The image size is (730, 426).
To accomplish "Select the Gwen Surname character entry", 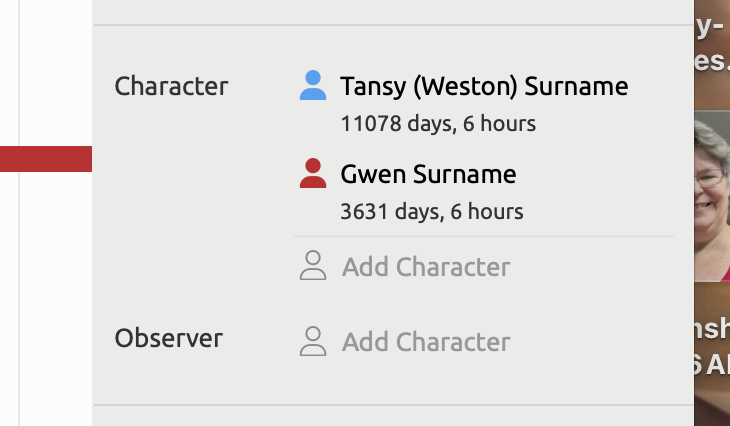I will [428, 175].
